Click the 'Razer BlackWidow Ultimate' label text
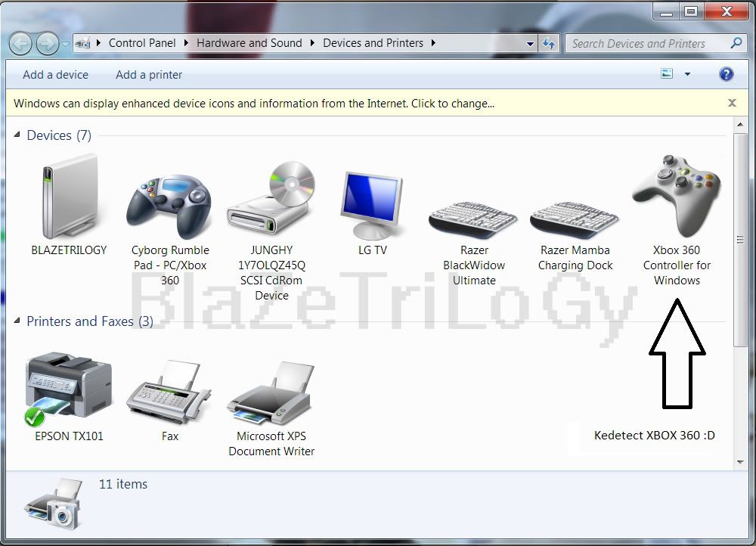Image resolution: width=756 pixels, height=546 pixels. click(x=474, y=265)
